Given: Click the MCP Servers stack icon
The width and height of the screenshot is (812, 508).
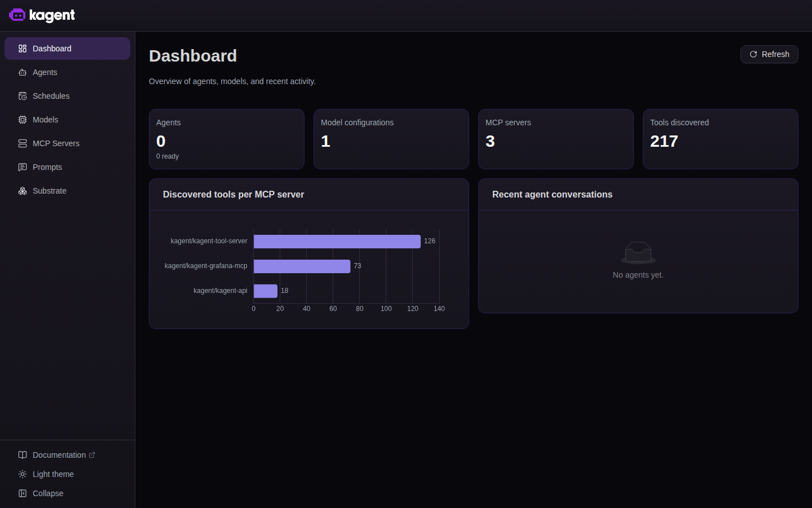Looking at the screenshot, I should click(x=23, y=143).
